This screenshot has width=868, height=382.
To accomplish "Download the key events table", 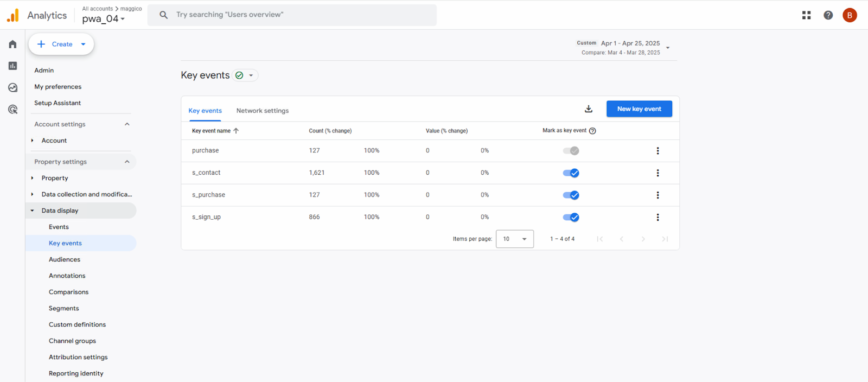I will (x=589, y=109).
